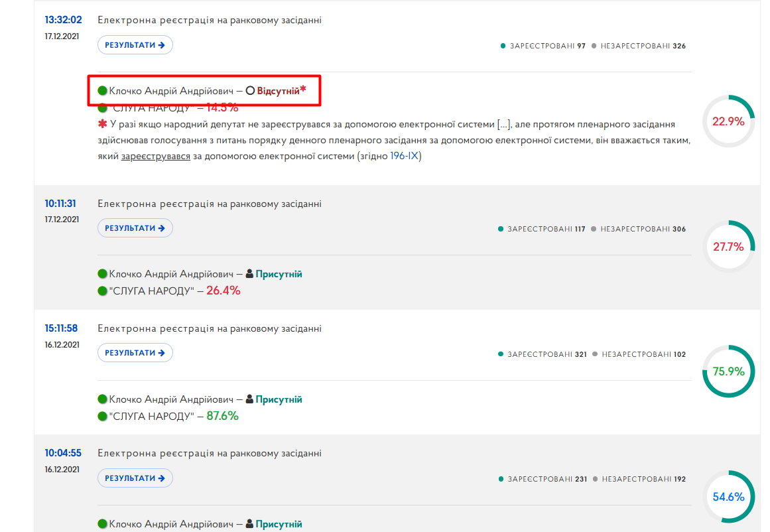Screen dimensions: 770x532
Task: Click gray dot beside НЕЗАРЕЄСТРОВАНІ 192
Action: (595, 479)
